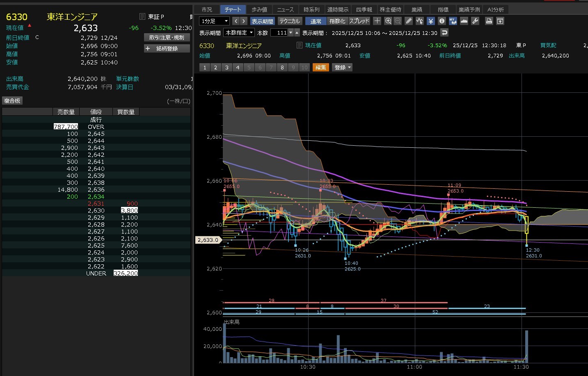Click the crosshair plus icon
Screen dimensions: 588x376
pos(377,21)
